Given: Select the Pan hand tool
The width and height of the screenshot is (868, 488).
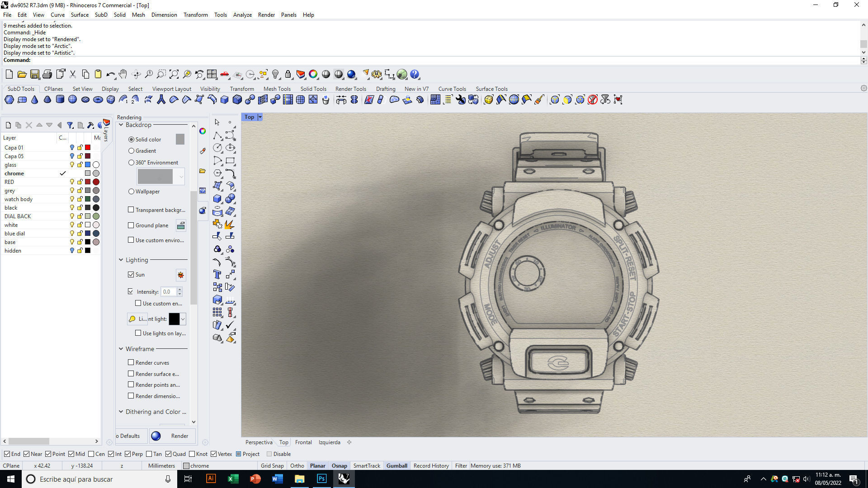Looking at the screenshot, I should [x=123, y=74].
